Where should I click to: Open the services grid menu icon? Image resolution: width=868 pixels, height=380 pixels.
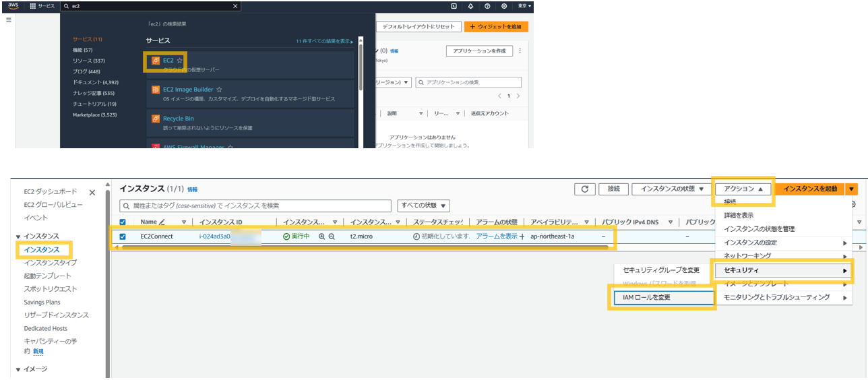click(x=33, y=6)
